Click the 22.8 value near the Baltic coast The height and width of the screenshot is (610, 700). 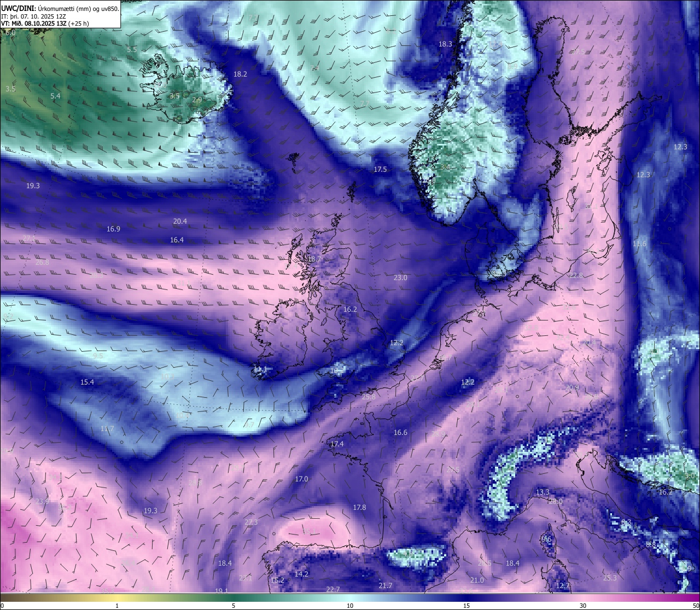coord(576,276)
